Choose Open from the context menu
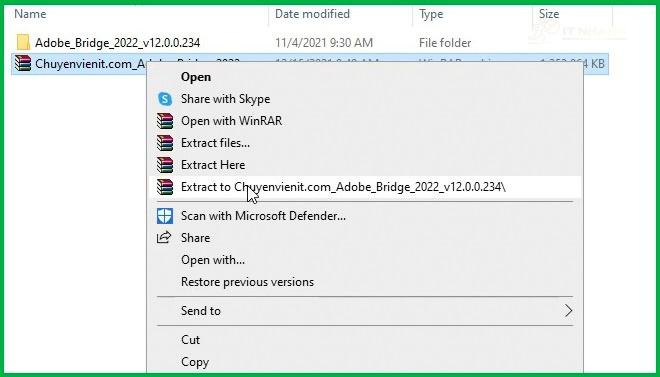Viewport: 660px width, 377px height. [196, 77]
